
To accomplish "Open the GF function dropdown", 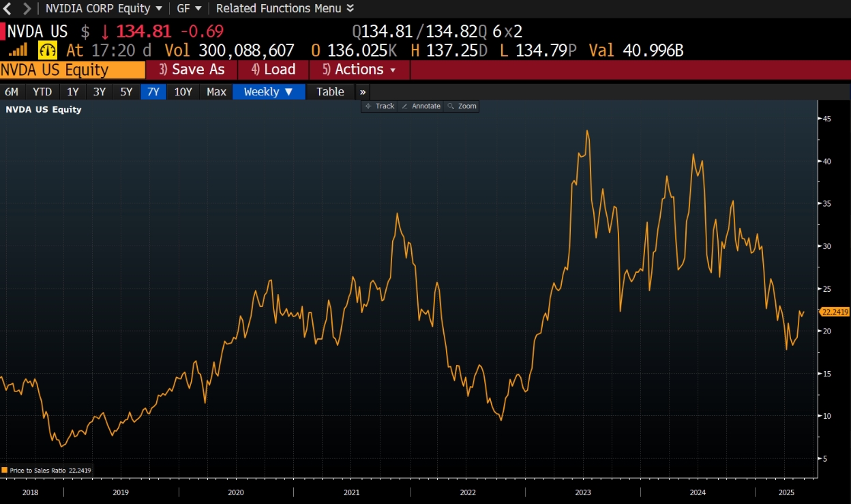I will 189,9.
